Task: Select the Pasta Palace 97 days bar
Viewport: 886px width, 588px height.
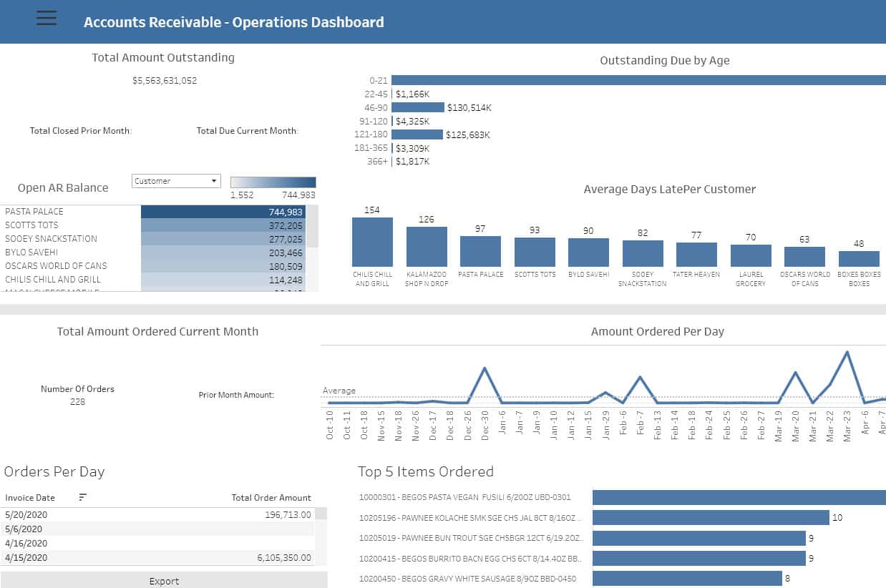Action: pos(480,251)
